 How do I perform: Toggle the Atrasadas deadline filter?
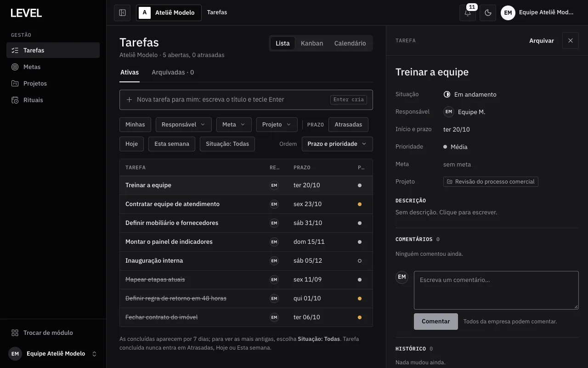[x=348, y=125]
